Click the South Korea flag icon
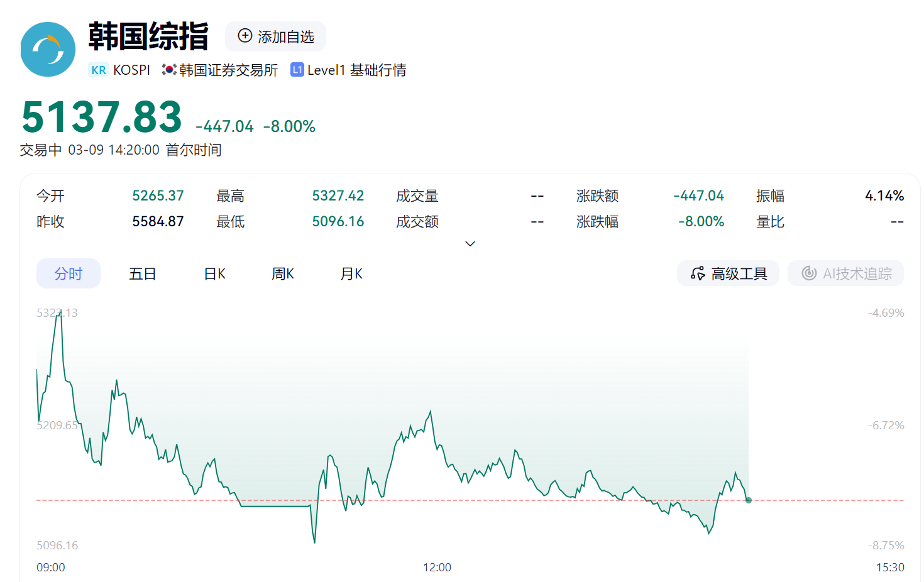The width and height of the screenshot is (924, 582). [168, 70]
